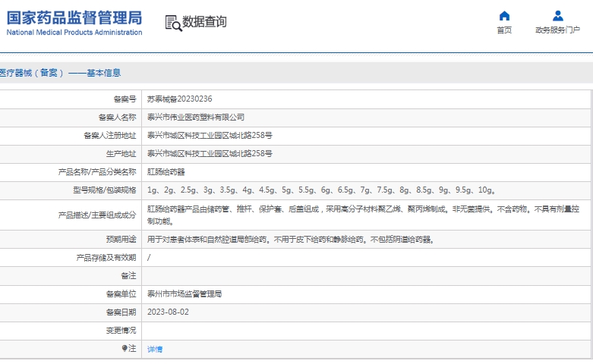Click the National Medical Products Administration subtitle
The width and height of the screenshot is (593, 364).
74,33
